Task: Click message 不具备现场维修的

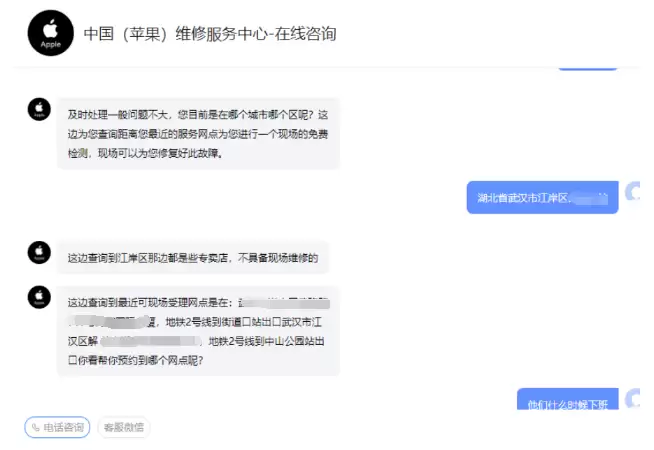Action: point(193,258)
